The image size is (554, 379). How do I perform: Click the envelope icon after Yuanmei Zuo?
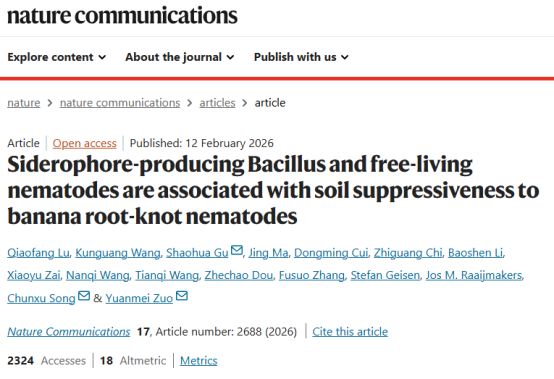point(182,295)
